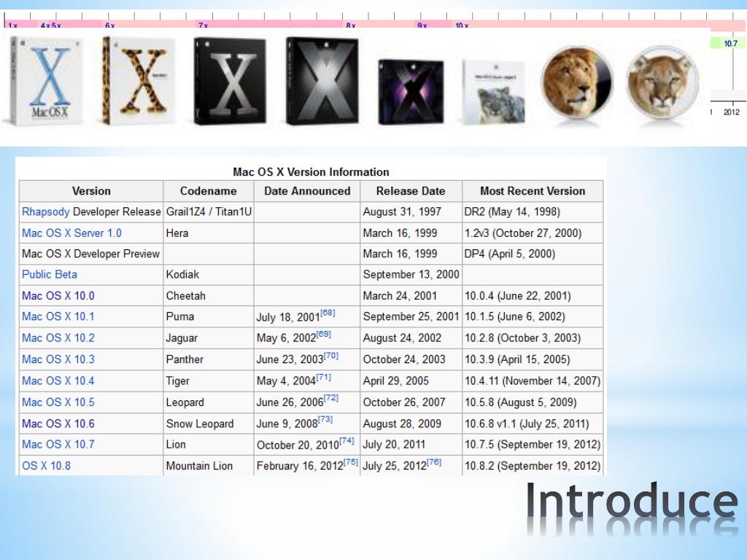747x560 pixels.
Task: Click the 8.x timeline segment label
Action: coord(351,26)
